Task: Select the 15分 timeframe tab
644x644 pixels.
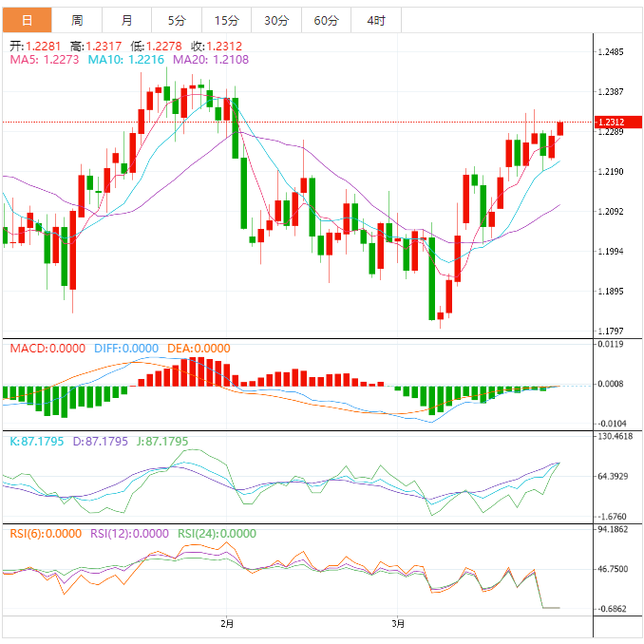Action: (227, 20)
